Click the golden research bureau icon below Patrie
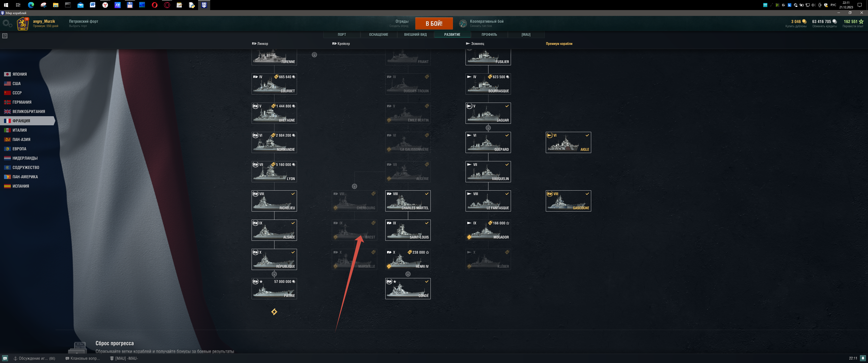Screen dimensions: 868x363 [x=274, y=312]
